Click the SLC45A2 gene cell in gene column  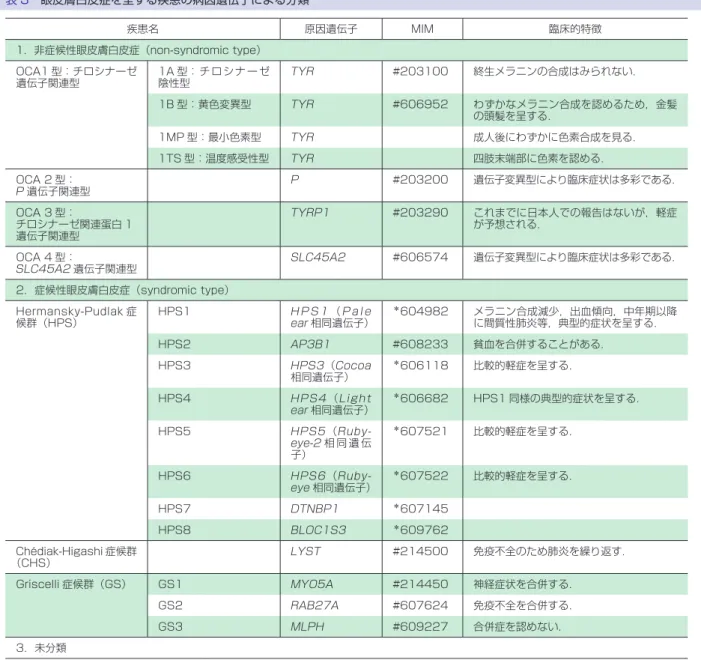[331, 263]
